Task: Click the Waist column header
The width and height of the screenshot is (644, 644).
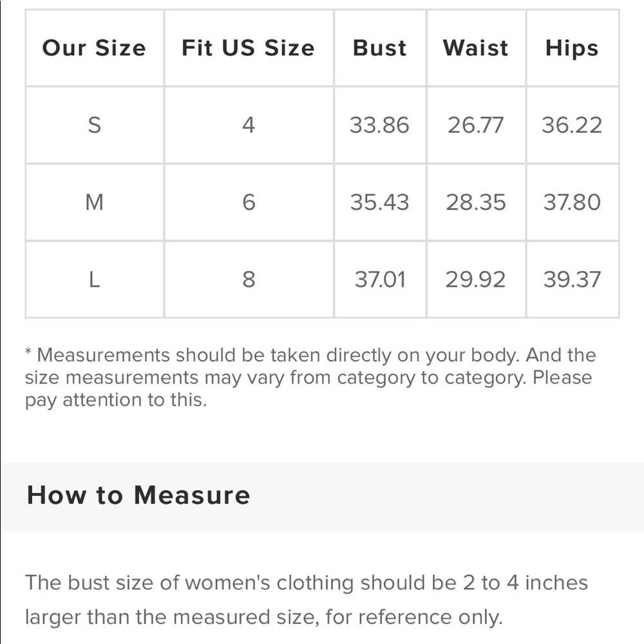Action: tap(476, 48)
